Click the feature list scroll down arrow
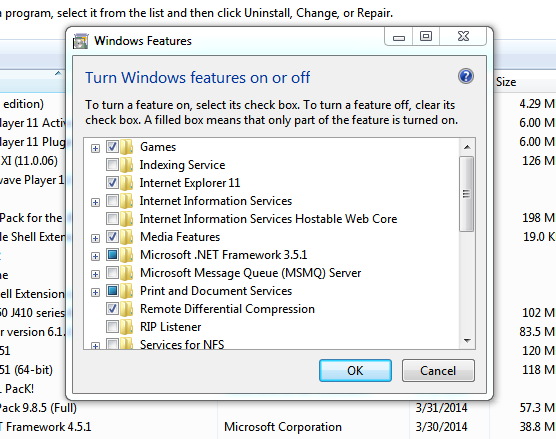The image size is (556, 439). click(467, 341)
